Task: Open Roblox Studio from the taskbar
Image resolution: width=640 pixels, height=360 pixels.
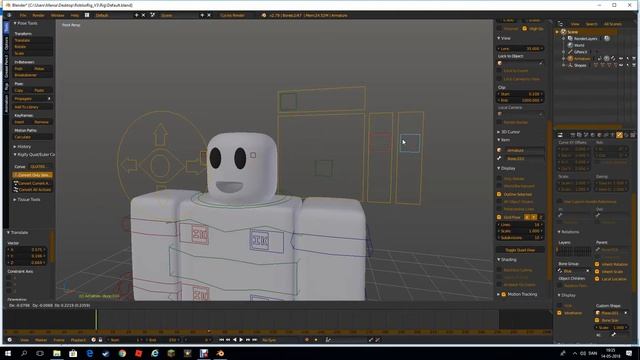Action: tap(138, 353)
